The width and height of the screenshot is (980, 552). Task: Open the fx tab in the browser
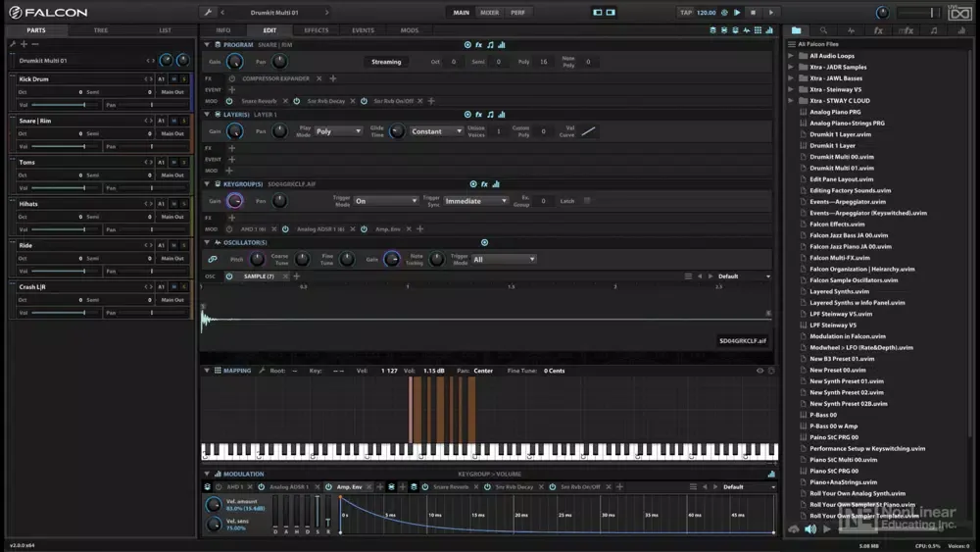878,30
